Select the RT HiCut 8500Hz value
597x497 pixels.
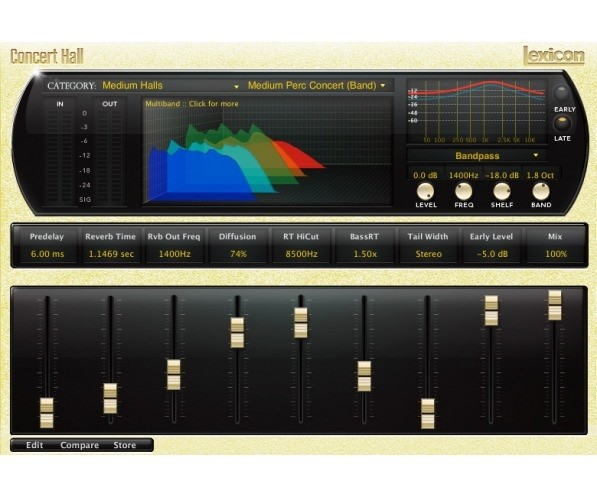click(301, 254)
